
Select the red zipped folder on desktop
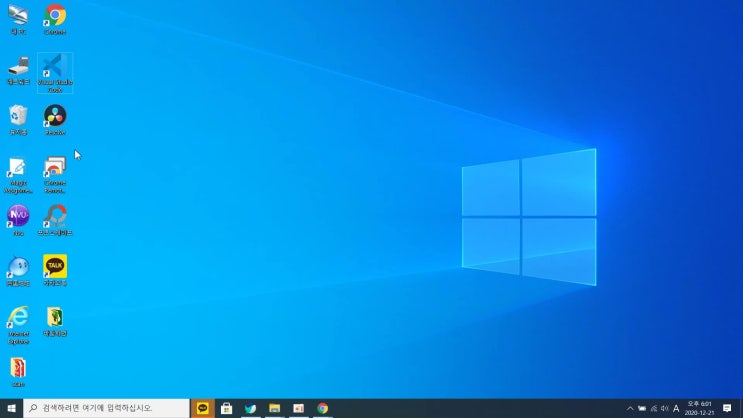18,372
